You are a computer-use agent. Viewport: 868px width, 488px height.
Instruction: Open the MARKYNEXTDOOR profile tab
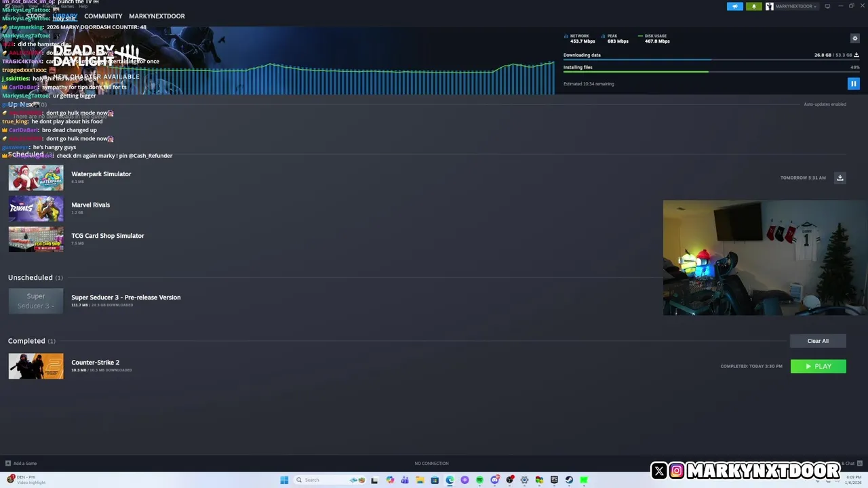tap(157, 16)
